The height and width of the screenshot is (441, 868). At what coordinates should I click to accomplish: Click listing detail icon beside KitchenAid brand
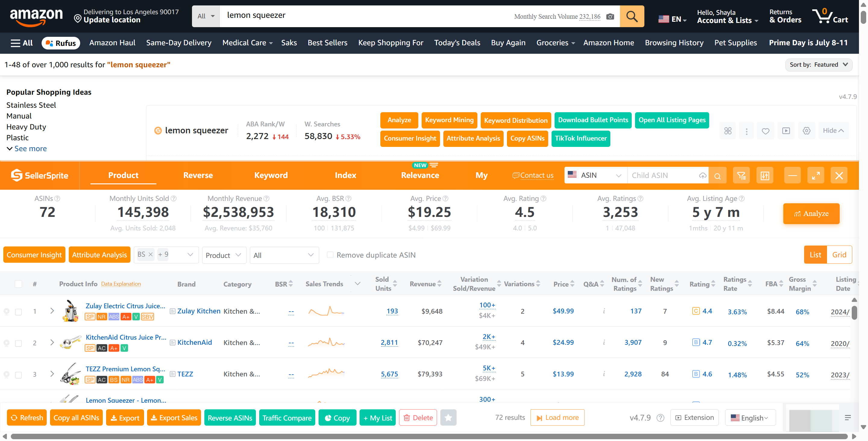(x=172, y=343)
